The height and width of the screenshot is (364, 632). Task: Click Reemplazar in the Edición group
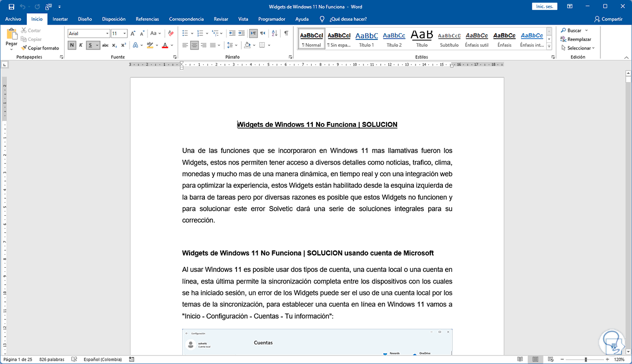(x=576, y=39)
